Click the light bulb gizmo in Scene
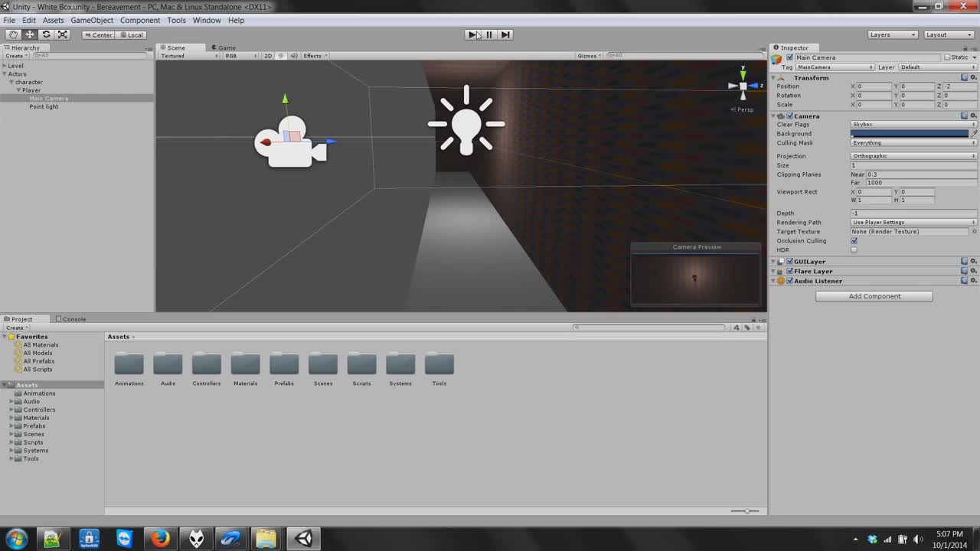This screenshot has height=551, width=980. 466,121
